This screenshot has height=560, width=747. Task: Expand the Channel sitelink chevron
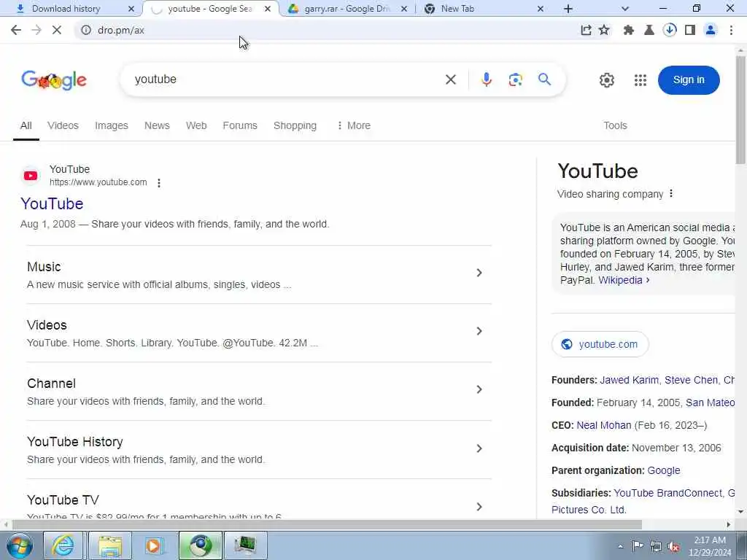(x=479, y=389)
